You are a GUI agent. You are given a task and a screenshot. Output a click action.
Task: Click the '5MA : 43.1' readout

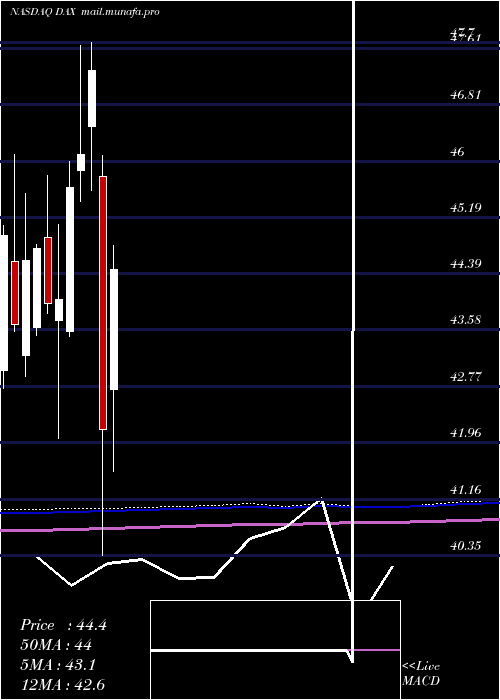(58, 665)
